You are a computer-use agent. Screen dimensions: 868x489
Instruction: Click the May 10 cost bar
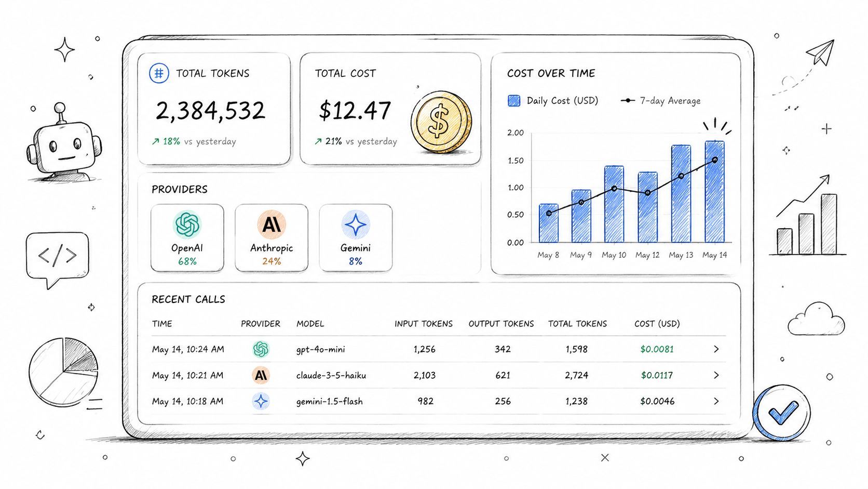(x=614, y=204)
